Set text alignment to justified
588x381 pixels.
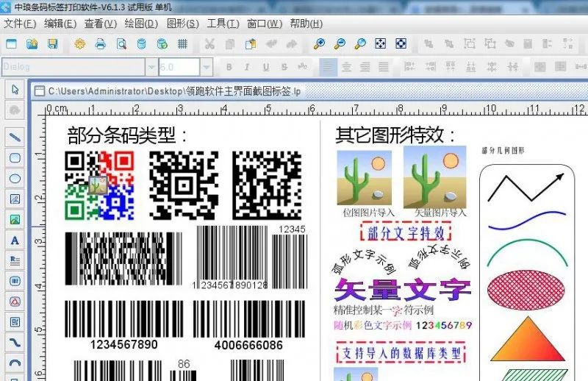click(x=383, y=67)
